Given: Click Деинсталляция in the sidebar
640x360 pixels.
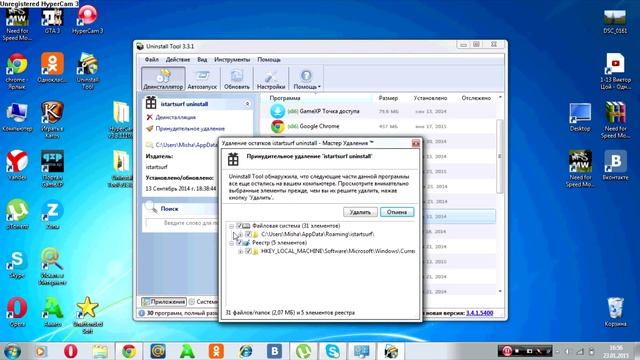Looking at the screenshot, I should click(175, 117).
